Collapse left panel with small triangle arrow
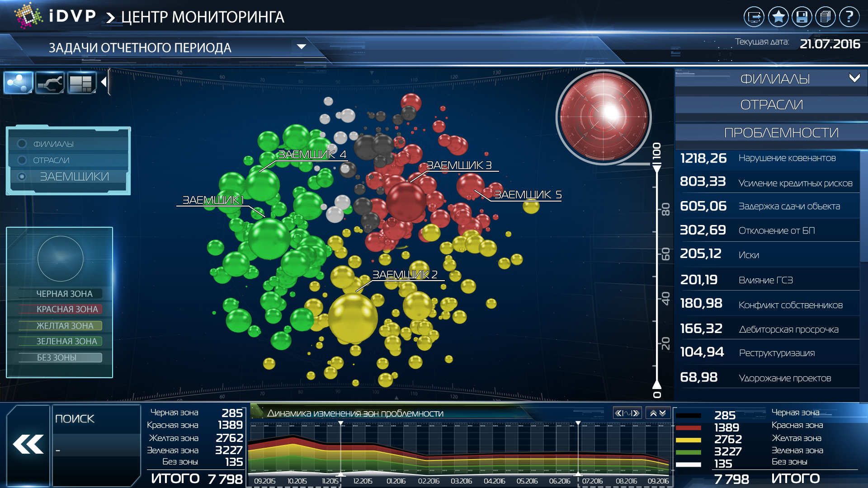This screenshot has width=868, height=488. [104, 82]
